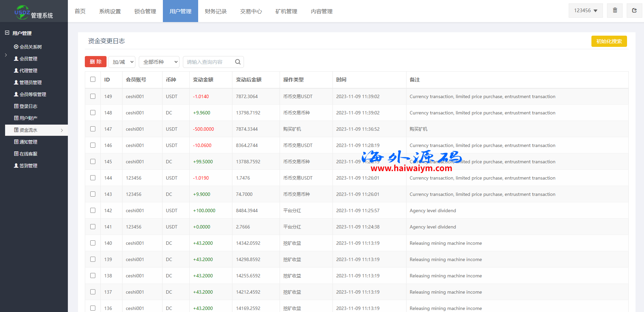The image size is (644, 312).
Task: Switch to the 财务记录 tab
Action: 216,11
